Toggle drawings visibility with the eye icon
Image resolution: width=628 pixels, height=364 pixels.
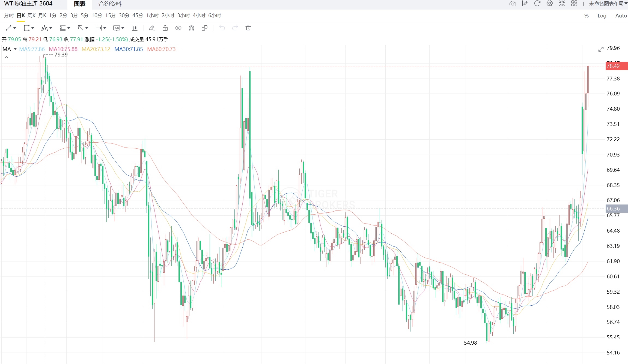tap(178, 28)
